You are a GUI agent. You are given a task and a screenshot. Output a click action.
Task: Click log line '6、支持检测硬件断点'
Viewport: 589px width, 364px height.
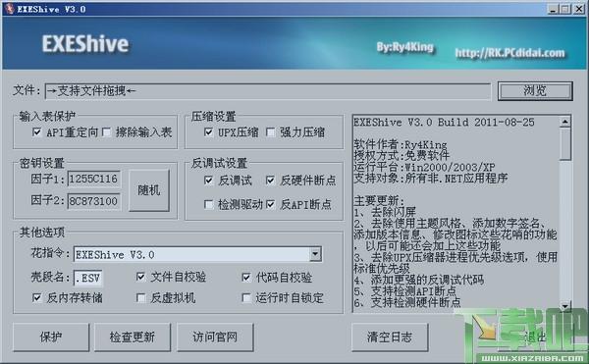(x=406, y=302)
